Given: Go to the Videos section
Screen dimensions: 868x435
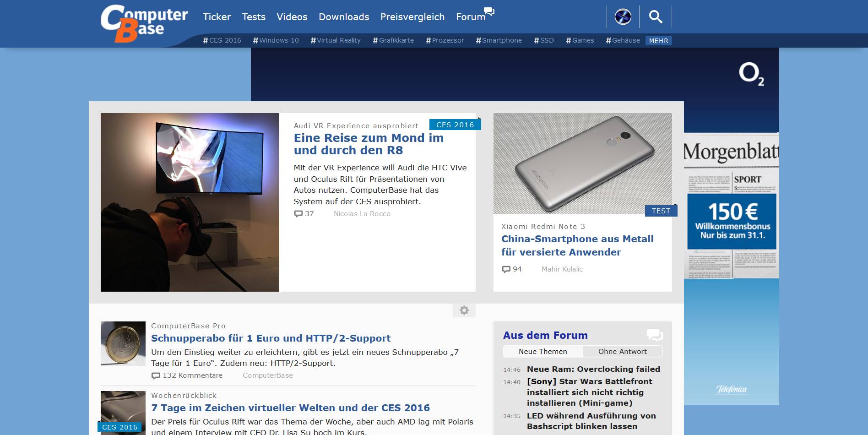Looking at the screenshot, I should (292, 17).
